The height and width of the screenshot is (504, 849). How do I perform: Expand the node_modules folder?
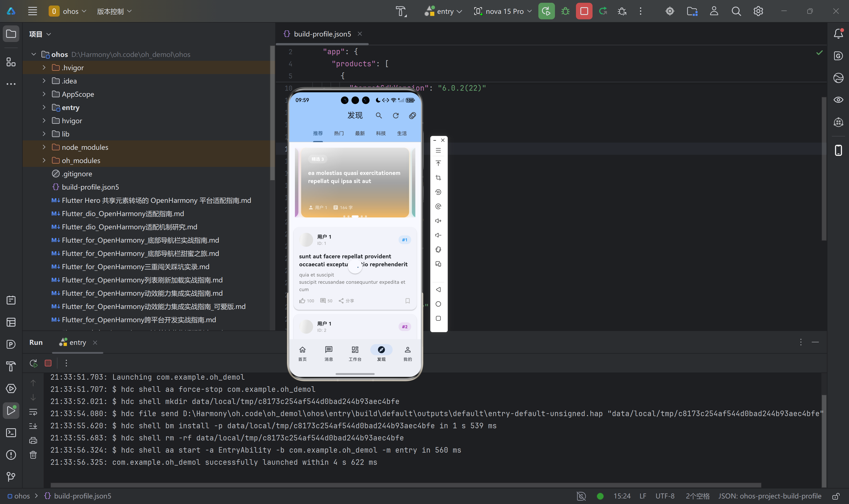(x=44, y=147)
